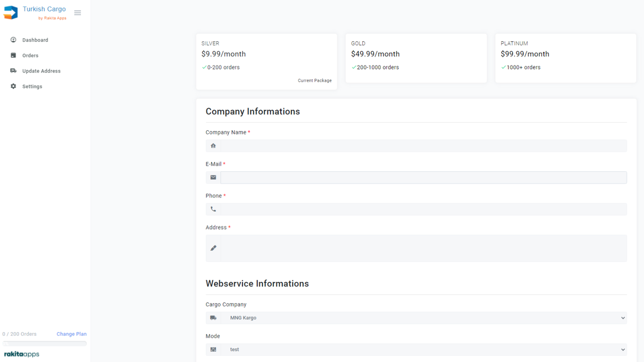Click the Orders box icon

[14, 55]
